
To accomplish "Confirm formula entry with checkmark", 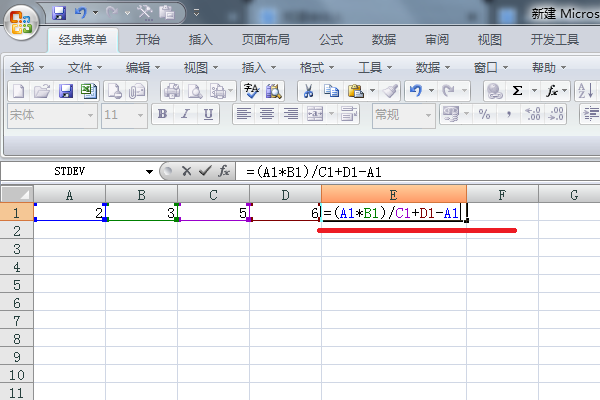I will click(x=205, y=171).
